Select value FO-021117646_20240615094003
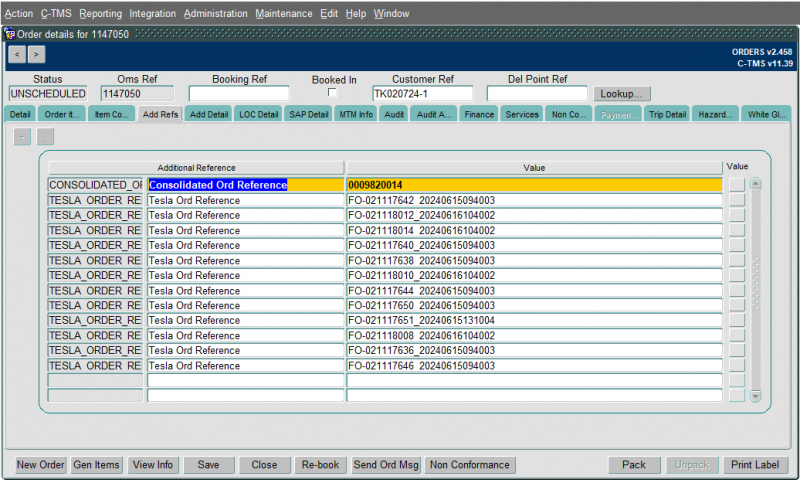 (534, 365)
